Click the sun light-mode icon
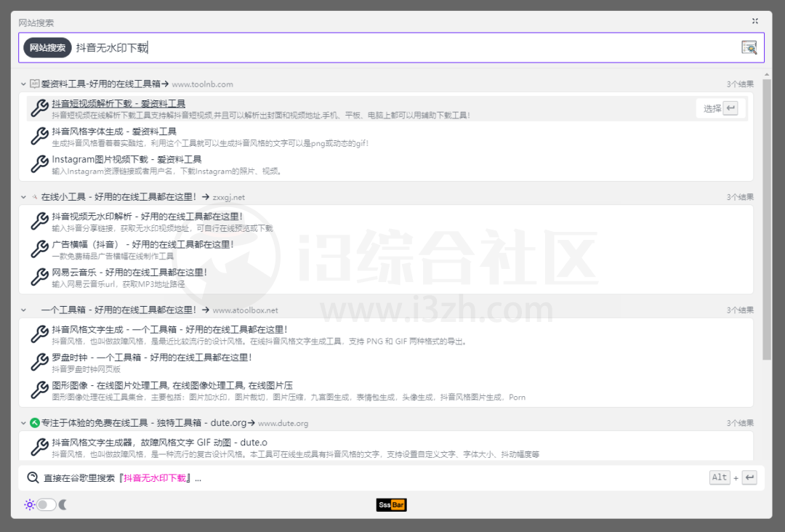Image resolution: width=785 pixels, height=532 pixels. point(30,504)
